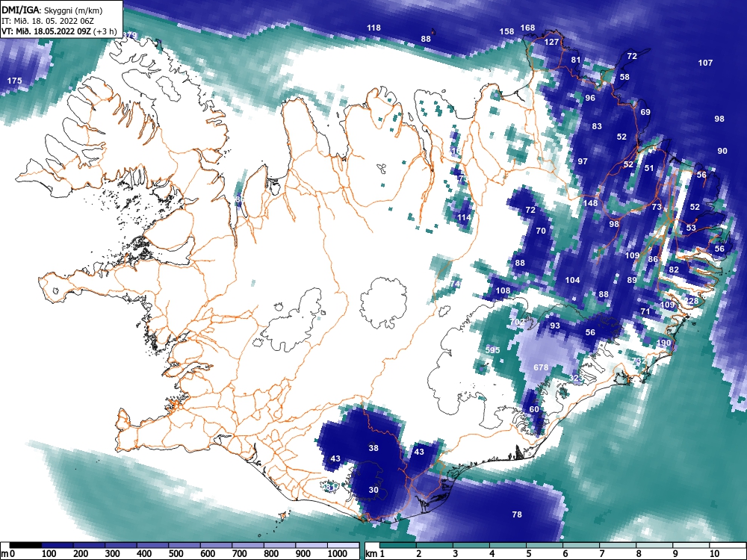The image size is (747, 560).
Task: Click the visibility value 190
Action: click(x=663, y=343)
